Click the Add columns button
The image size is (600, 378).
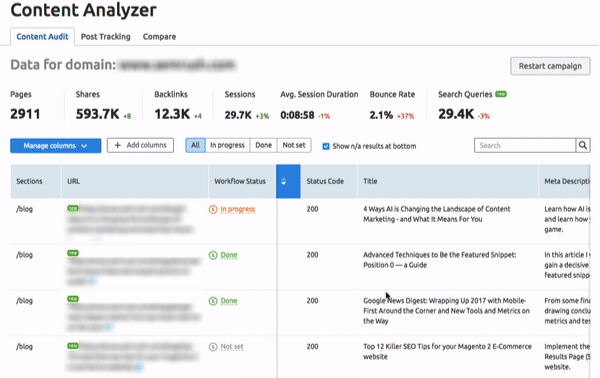click(x=140, y=145)
